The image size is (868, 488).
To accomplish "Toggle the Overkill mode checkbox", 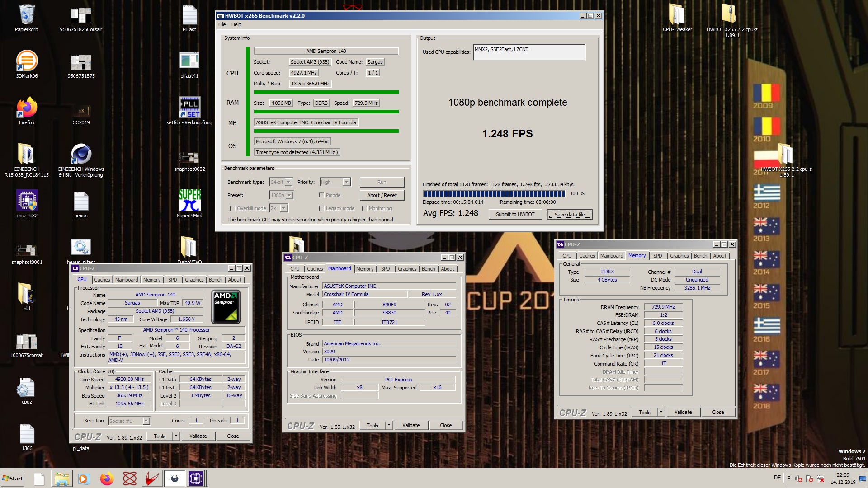I will click(232, 208).
